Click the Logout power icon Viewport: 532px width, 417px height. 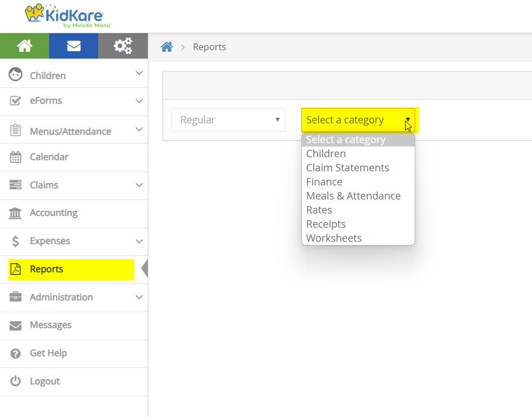tap(16, 381)
